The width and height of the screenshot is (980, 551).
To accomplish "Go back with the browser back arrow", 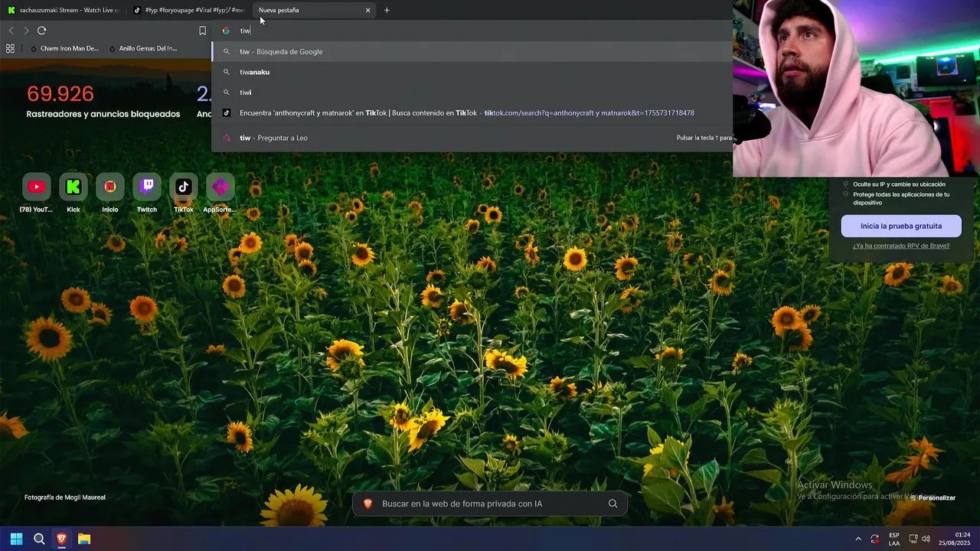I will pyautogui.click(x=11, y=31).
